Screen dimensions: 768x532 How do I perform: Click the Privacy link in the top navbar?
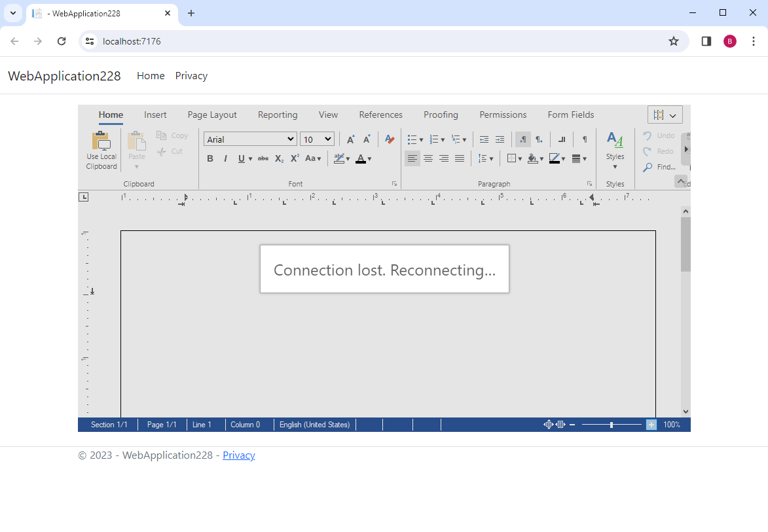(192, 76)
